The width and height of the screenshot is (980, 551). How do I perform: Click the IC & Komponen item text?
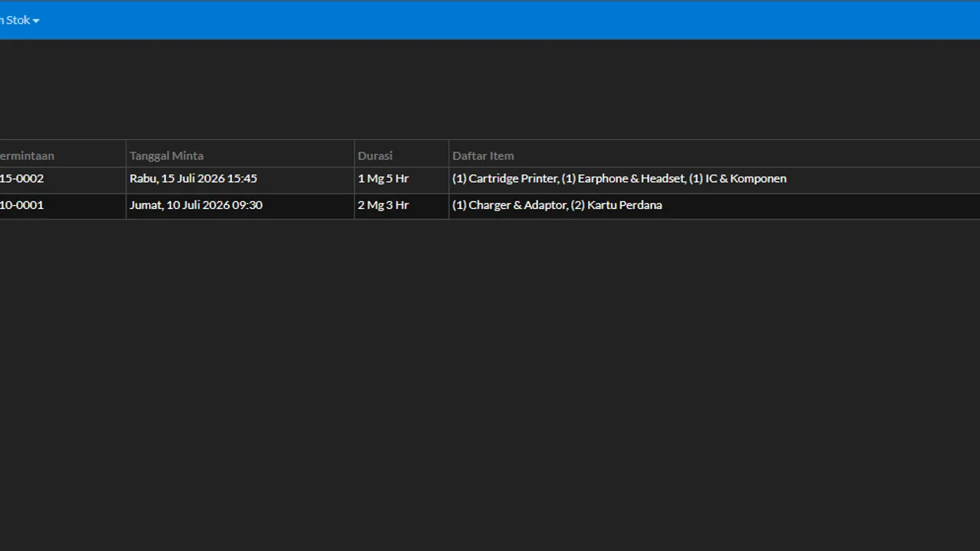pyautogui.click(x=746, y=178)
